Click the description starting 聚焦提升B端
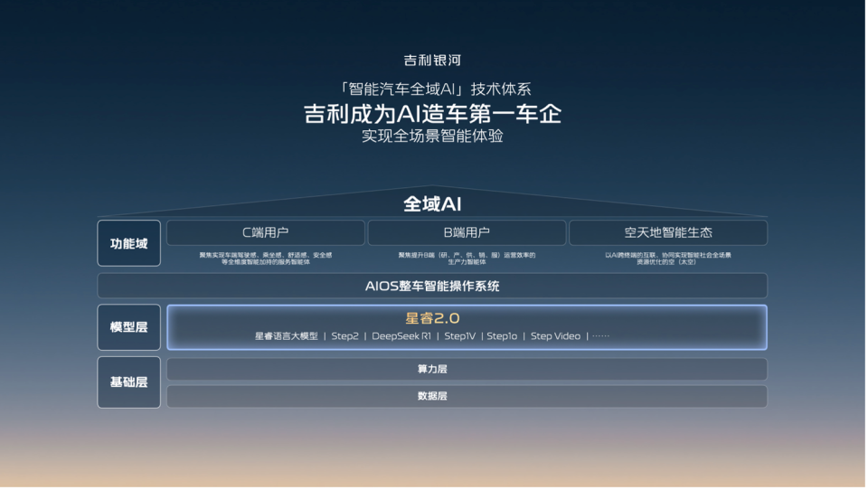 tap(467, 259)
